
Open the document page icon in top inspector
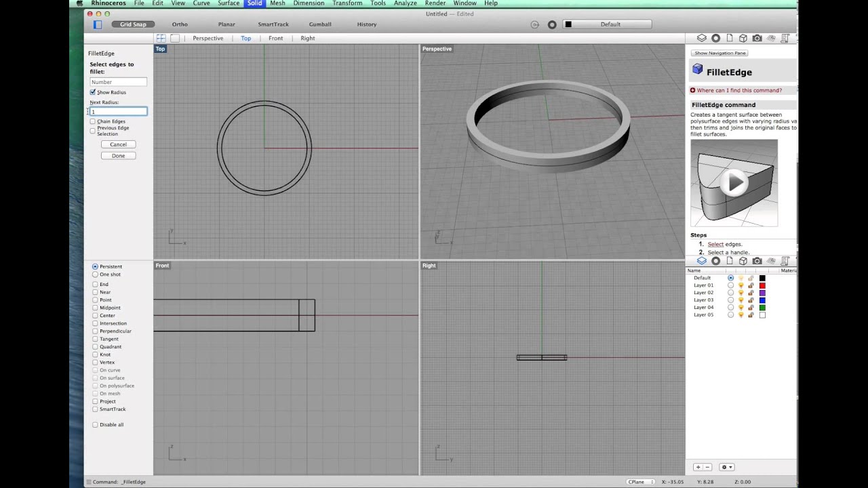pyautogui.click(x=730, y=38)
